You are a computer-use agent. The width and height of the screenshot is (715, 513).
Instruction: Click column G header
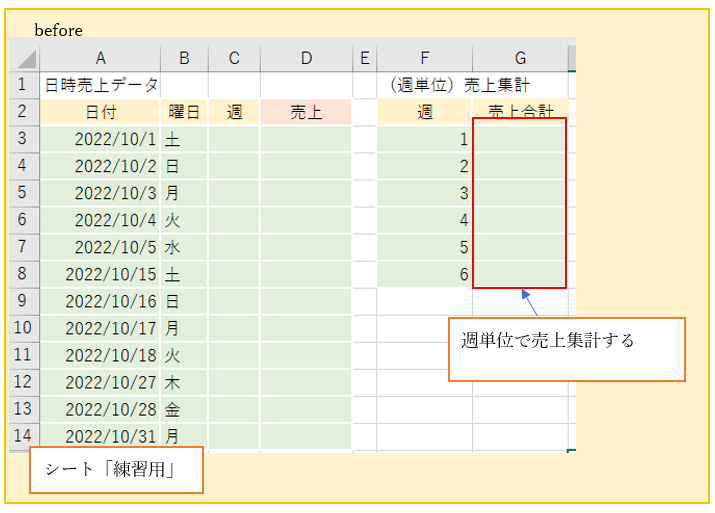click(x=519, y=58)
